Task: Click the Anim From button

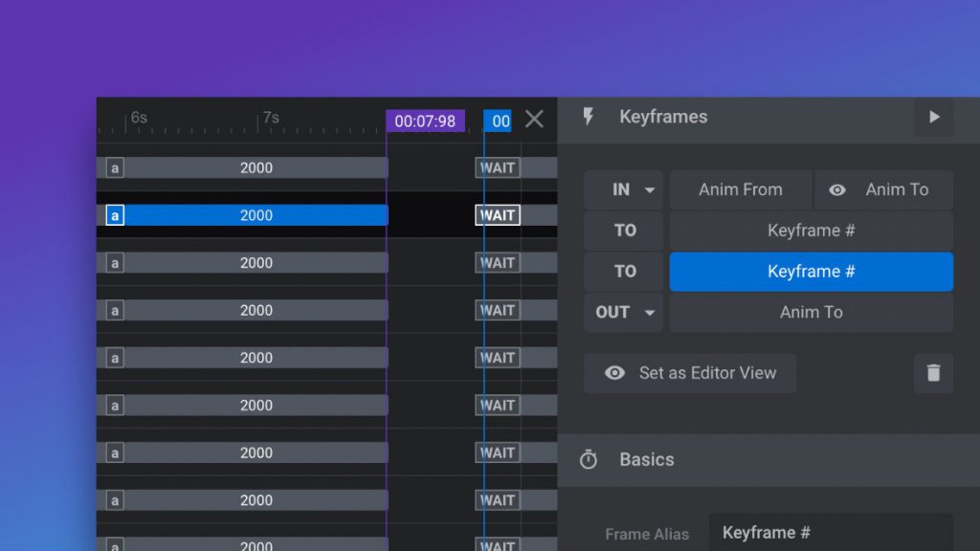Action: pyautogui.click(x=741, y=189)
